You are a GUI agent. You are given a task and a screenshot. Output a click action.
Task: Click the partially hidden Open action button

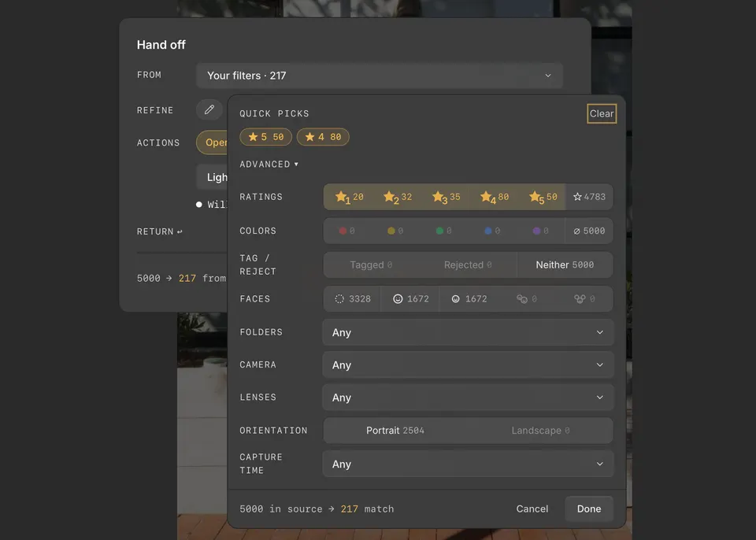coord(212,142)
